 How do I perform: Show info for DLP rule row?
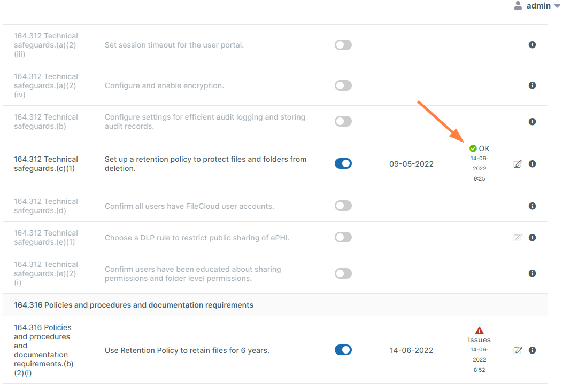click(532, 238)
